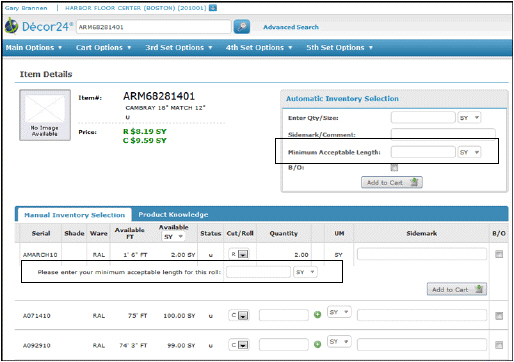Image resolution: width=514 pixels, height=362 pixels.
Task: Click the 99.00 SY available value
Action: 181,346
